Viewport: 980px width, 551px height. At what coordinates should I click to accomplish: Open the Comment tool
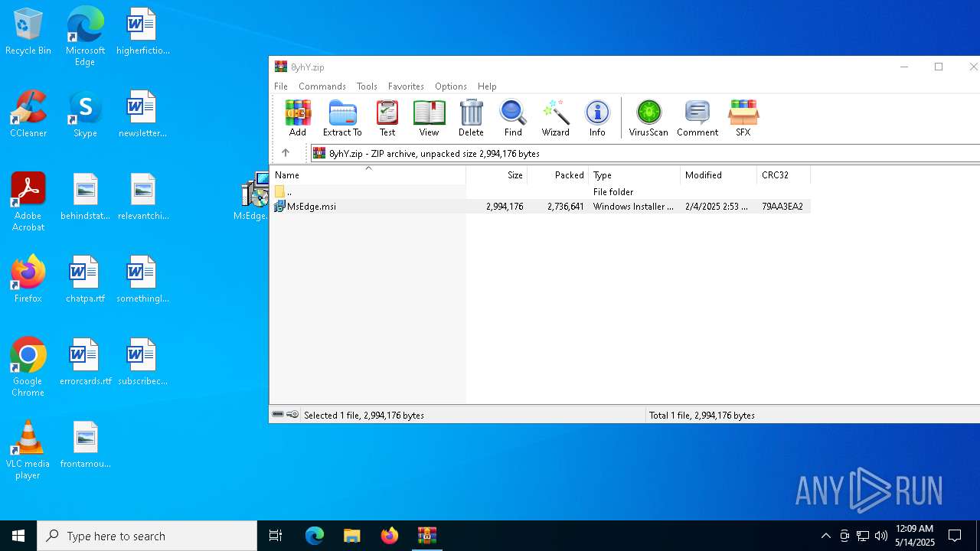pos(697,118)
